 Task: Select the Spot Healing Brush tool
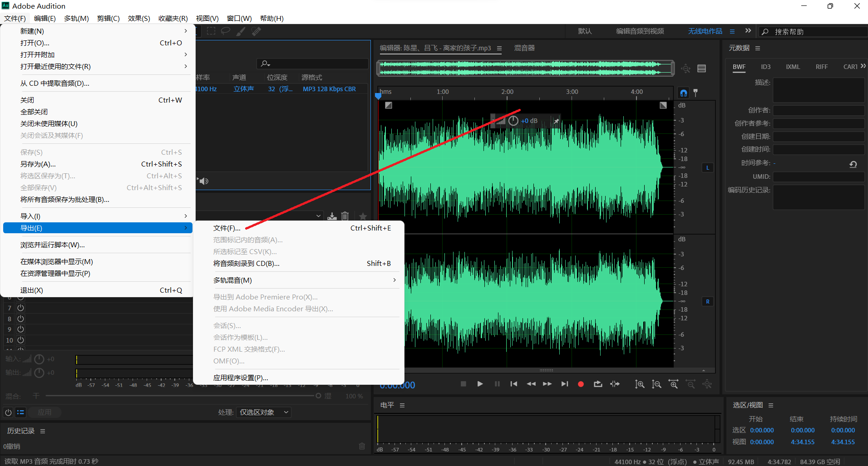pos(256,31)
